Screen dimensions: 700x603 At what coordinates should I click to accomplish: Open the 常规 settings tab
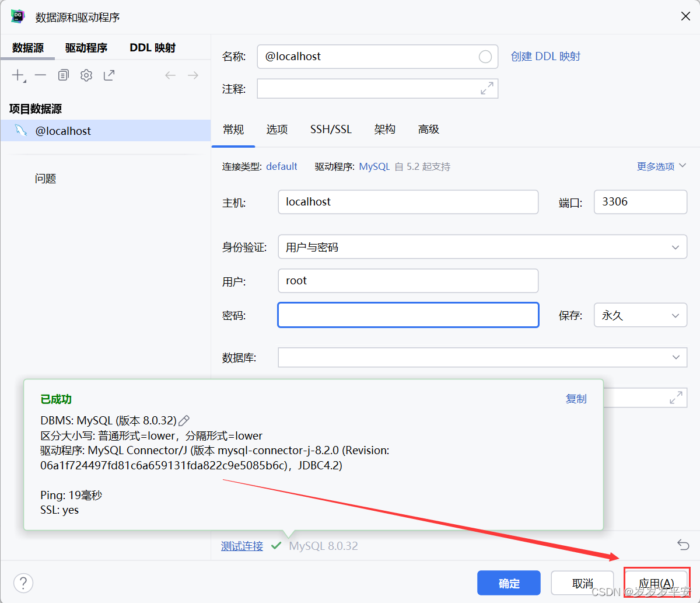pyautogui.click(x=233, y=129)
